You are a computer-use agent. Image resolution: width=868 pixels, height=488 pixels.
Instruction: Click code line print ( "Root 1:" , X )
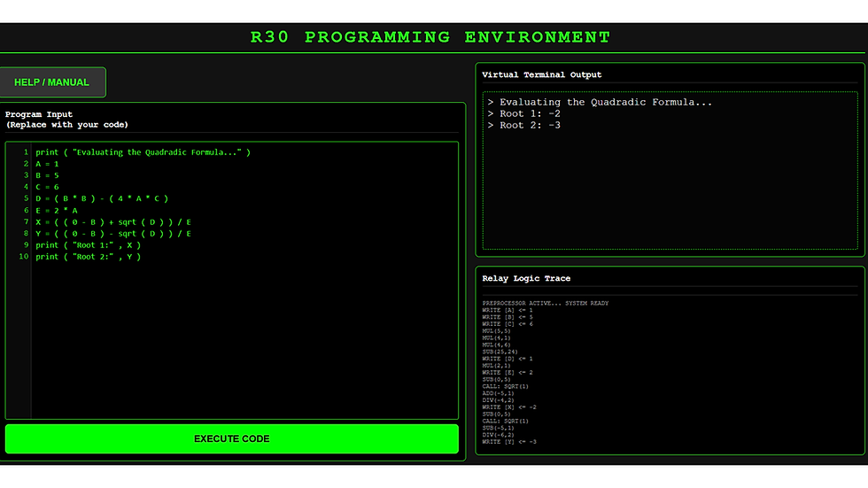(88, 245)
